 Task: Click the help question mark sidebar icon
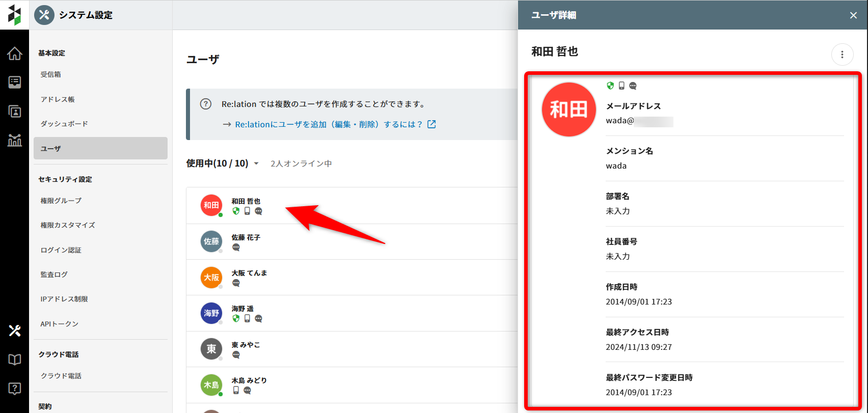(x=14, y=389)
